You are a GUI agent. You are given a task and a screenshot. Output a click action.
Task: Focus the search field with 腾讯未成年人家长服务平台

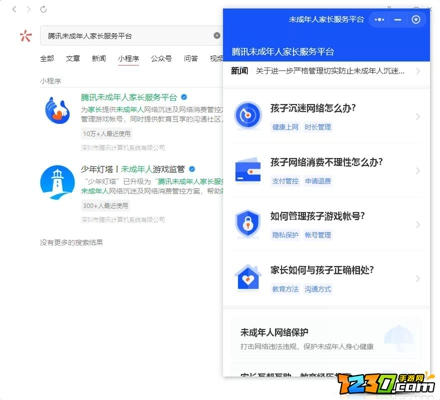(x=132, y=35)
